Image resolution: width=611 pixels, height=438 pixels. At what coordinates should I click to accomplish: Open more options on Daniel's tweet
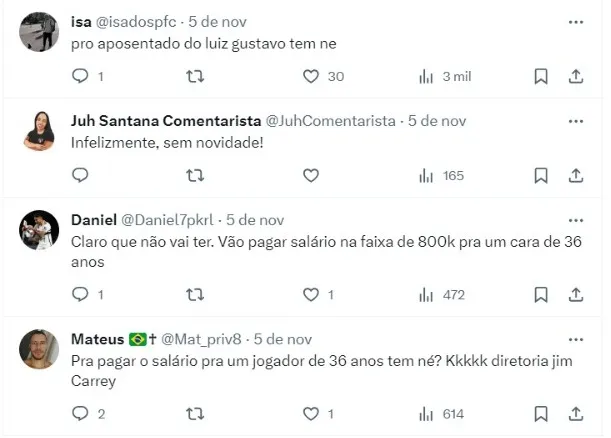[x=576, y=220]
